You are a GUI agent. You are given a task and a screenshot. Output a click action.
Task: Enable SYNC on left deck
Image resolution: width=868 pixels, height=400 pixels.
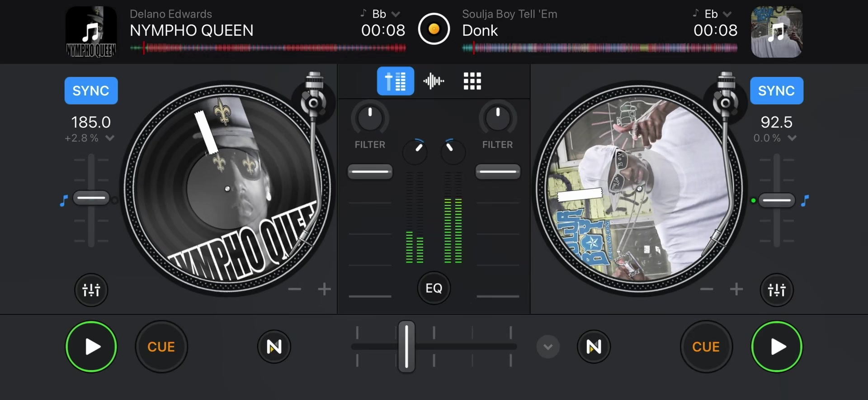point(91,90)
